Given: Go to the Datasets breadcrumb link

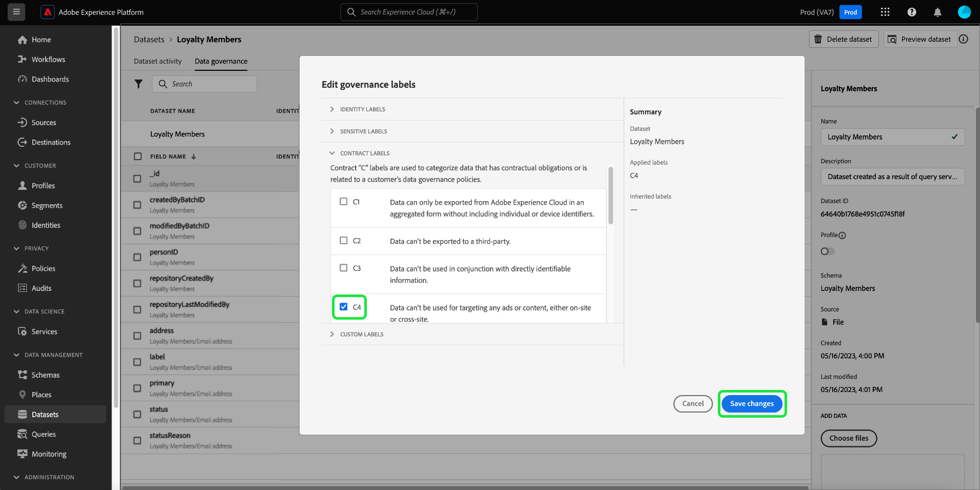Looking at the screenshot, I should (x=149, y=40).
